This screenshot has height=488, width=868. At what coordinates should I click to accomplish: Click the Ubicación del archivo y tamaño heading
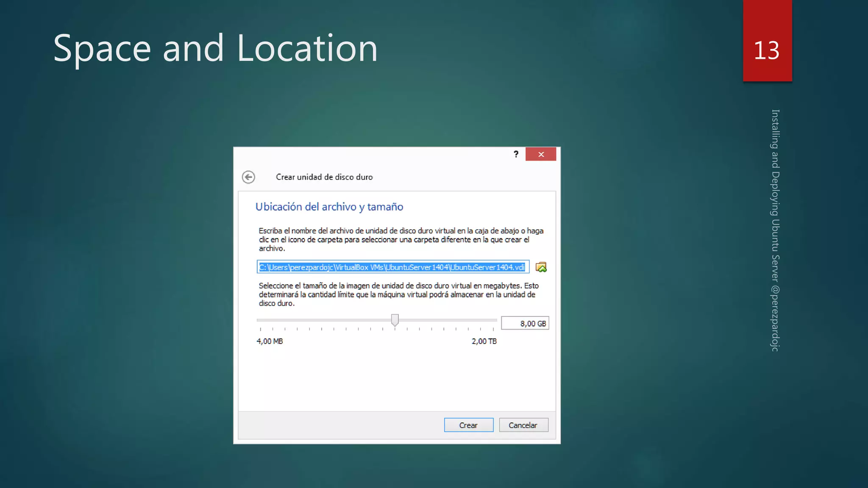[329, 207]
